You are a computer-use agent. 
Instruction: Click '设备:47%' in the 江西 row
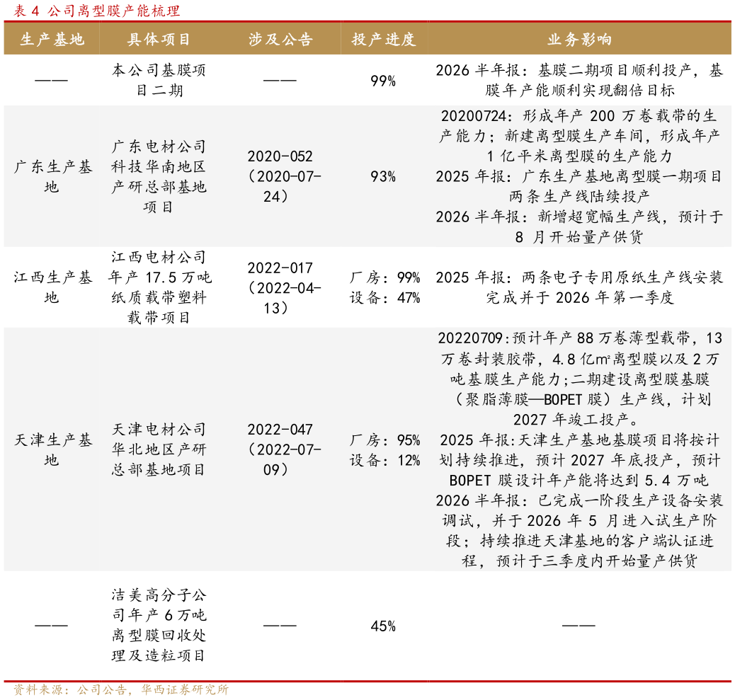coord(384,297)
